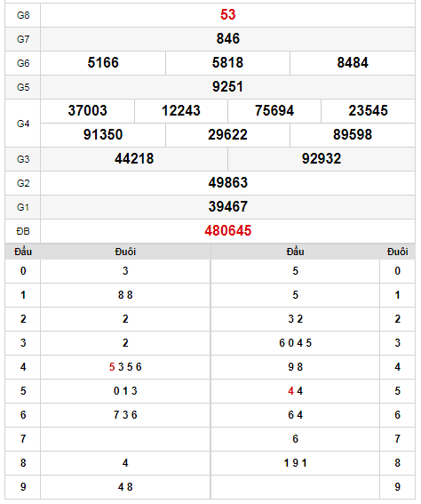Screen dimensions: 421x504
Task: Select the G7 result 846
Action: (x=227, y=38)
